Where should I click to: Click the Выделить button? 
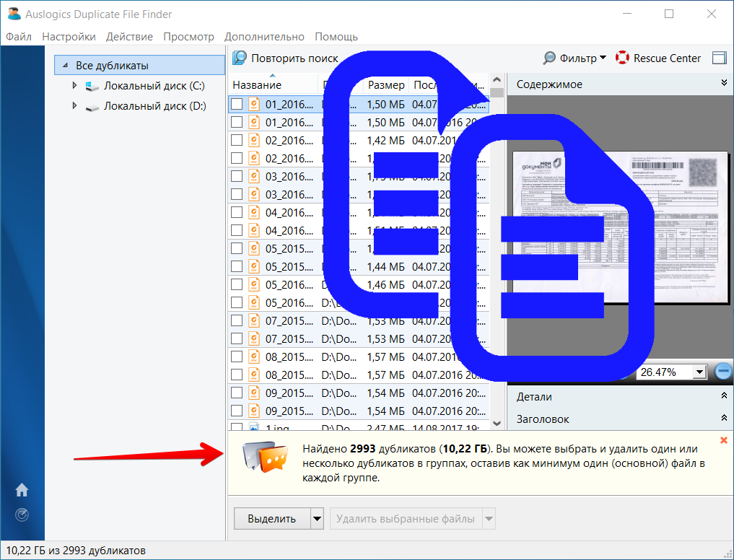pyautogui.click(x=272, y=519)
